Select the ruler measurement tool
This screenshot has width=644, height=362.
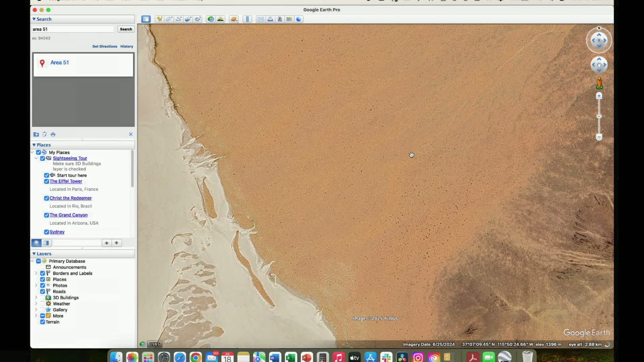248,19
